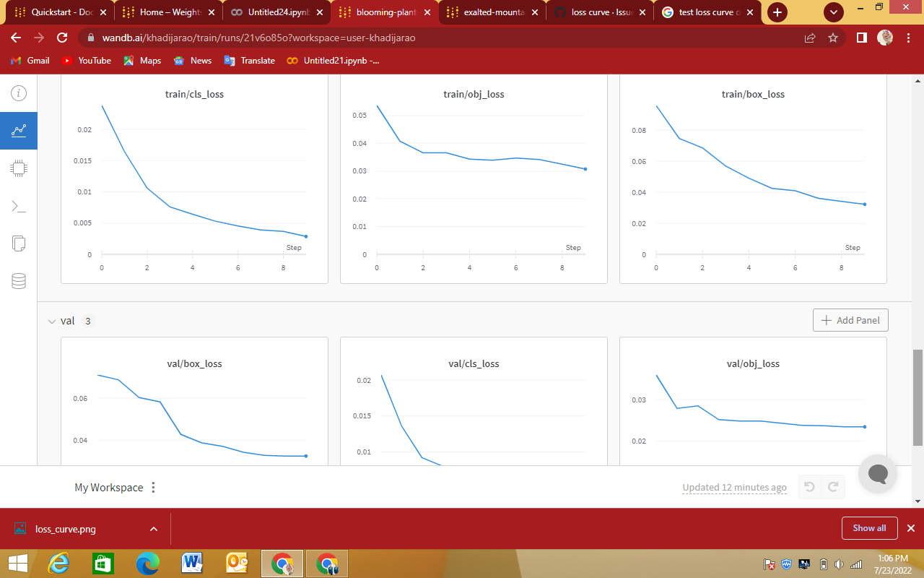924x578 pixels.
Task: Open the Files panel icon
Action: (x=18, y=243)
